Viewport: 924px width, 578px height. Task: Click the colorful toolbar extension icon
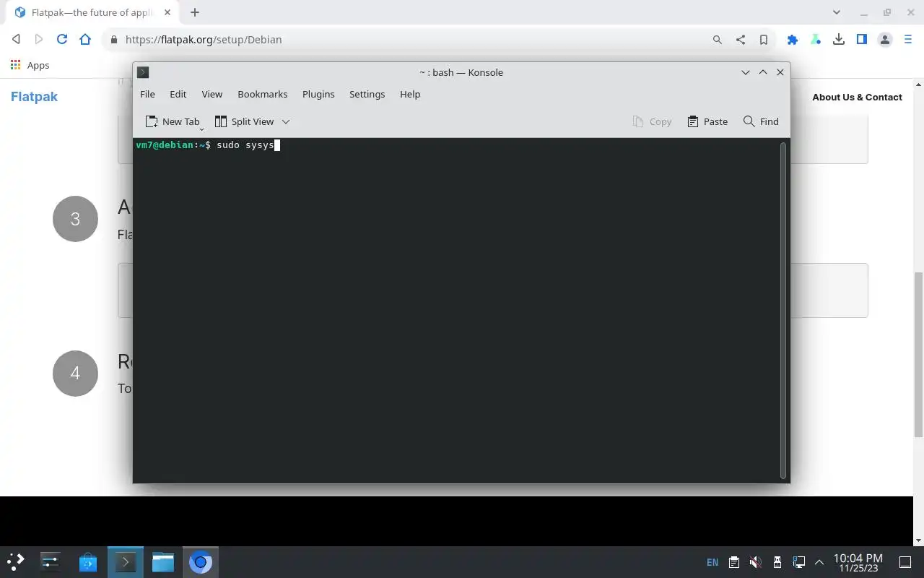816,40
